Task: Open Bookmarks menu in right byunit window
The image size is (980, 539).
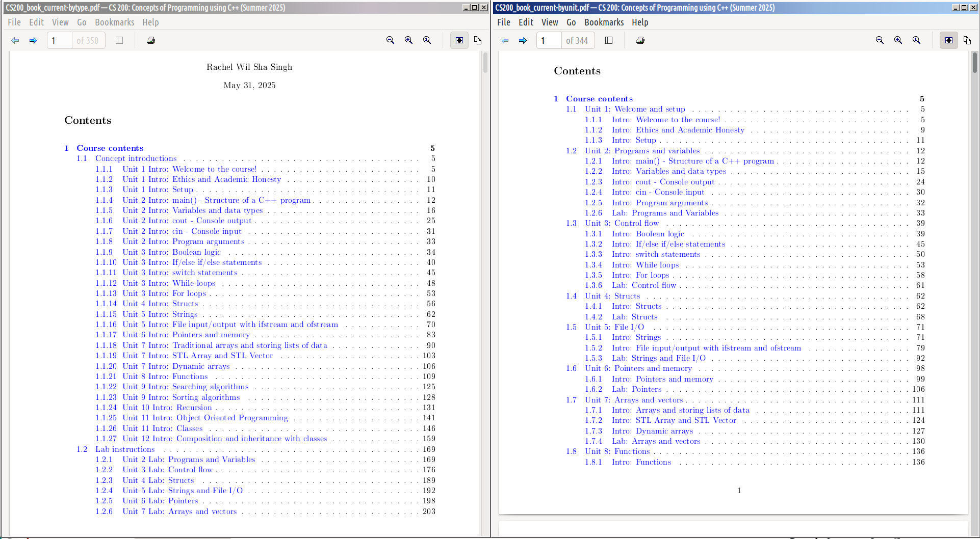Action: click(604, 22)
